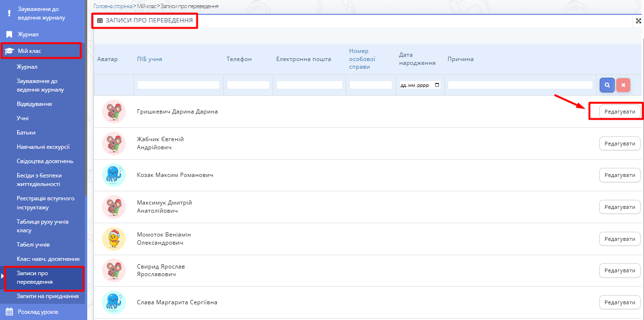Click the exclamation icon for Зауваження
The height and width of the screenshot is (320, 644).
pyautogui.click(x=9, y=13)
